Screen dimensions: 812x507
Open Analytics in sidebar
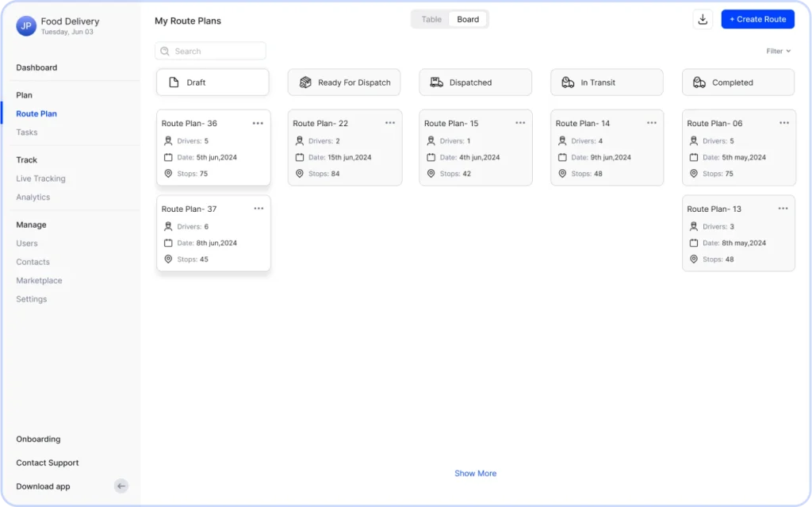(33, 197)
